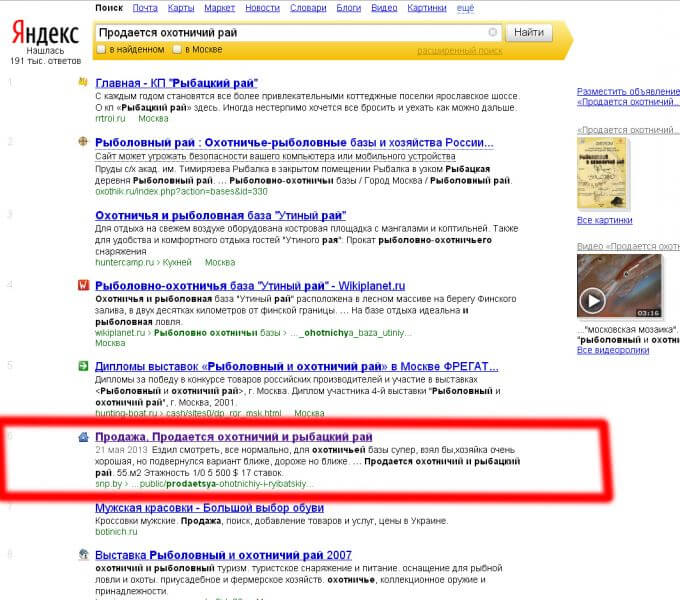The image size is (680, 600).
Task: Click favicon beside Выставка Рыболовный и охотничий рай 2007
Action: pos(83,554)
